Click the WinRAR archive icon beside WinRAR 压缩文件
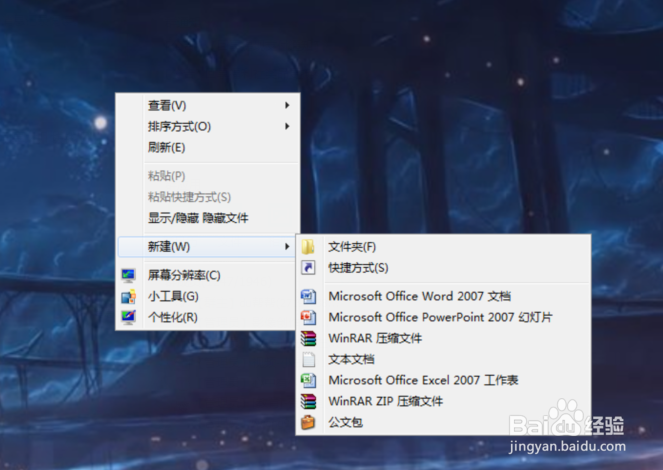This screenshot has height=470, width=663. click(x=308, y=338)
